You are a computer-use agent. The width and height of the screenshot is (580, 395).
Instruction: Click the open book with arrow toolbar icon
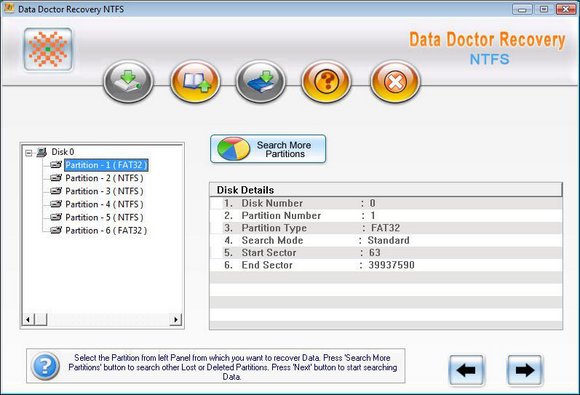(x=195, y=81)
